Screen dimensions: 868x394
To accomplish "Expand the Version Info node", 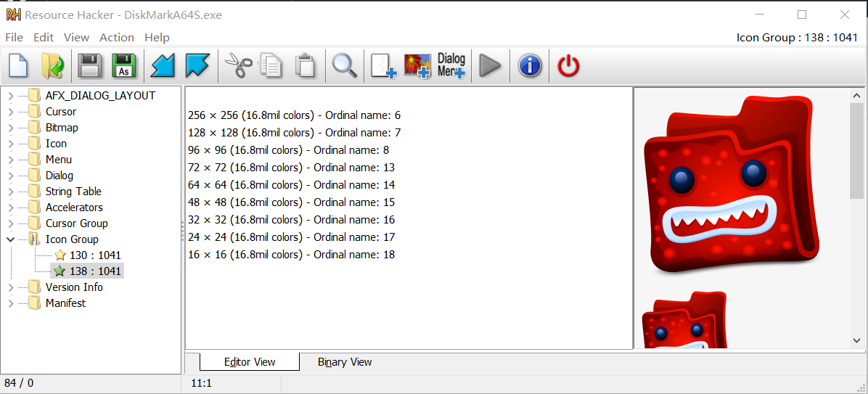I will tap(11, 287).
